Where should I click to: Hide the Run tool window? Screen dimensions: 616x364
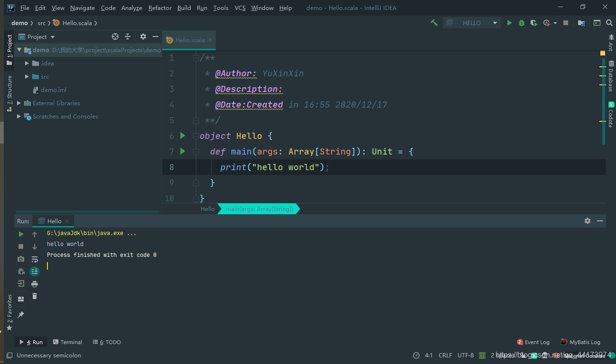coord(600,221)
